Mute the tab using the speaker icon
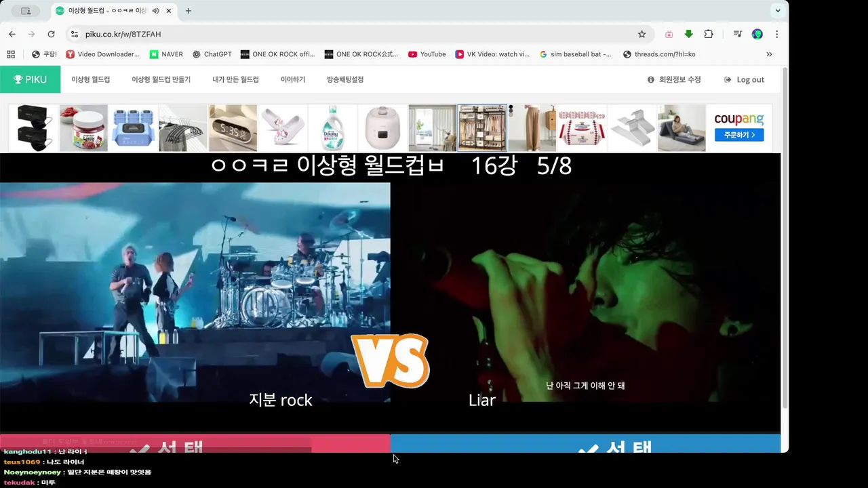Viewport: 868px width, 488px height. (156, 11)
